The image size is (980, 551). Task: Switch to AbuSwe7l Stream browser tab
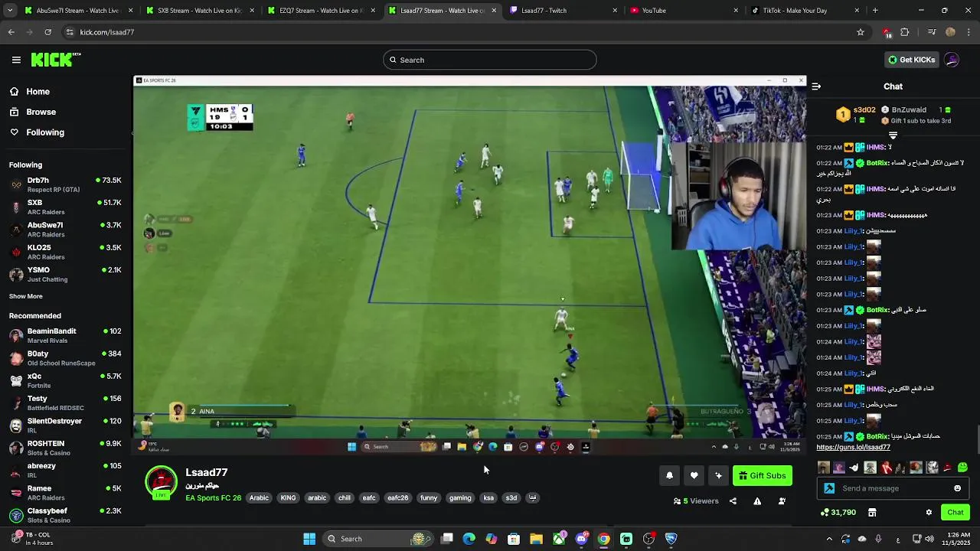coord(78,11)
